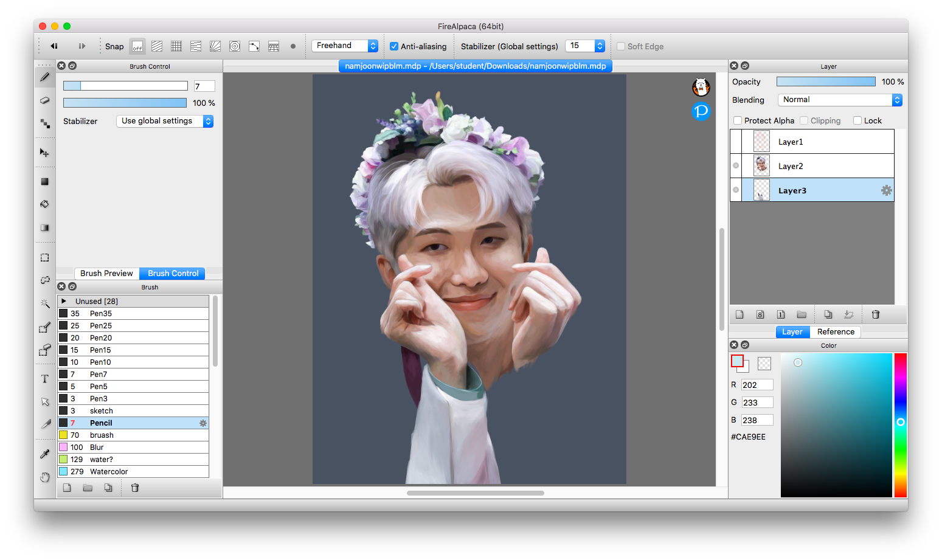
Task: Select the Eyedropper tool
Action: 45,454
